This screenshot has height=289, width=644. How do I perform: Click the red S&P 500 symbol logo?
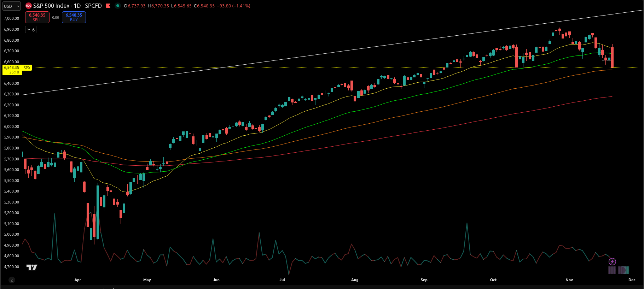pos(29,6)
